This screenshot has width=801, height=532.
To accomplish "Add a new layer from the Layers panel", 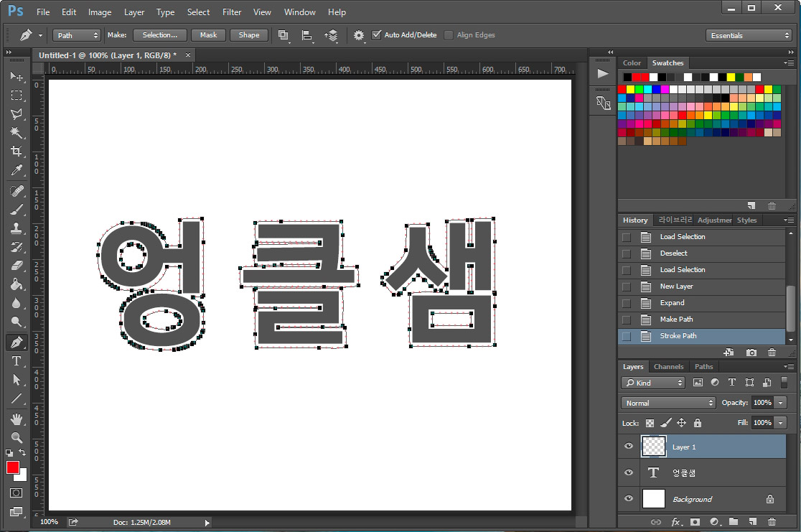I will click(752, 522).
